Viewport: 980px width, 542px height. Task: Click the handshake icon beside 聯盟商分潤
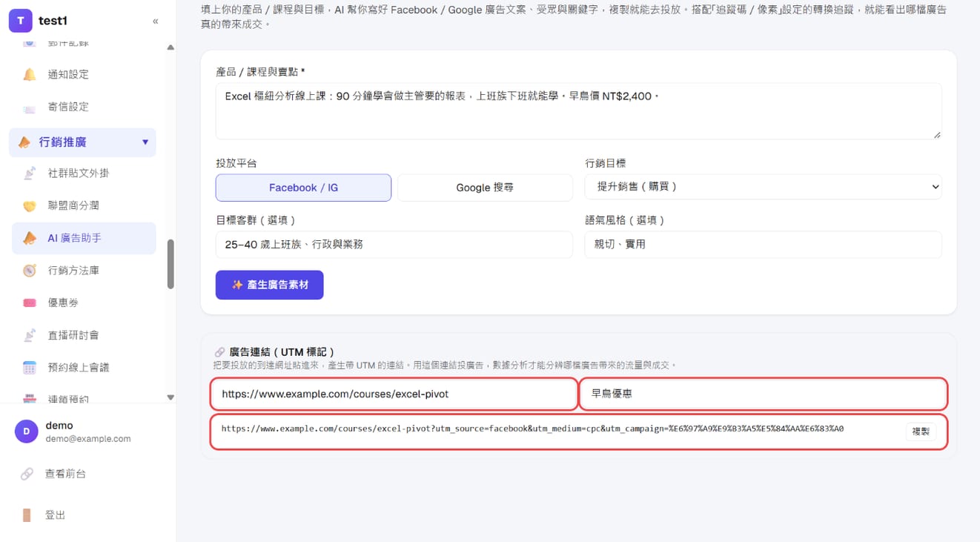click(30, 205)
